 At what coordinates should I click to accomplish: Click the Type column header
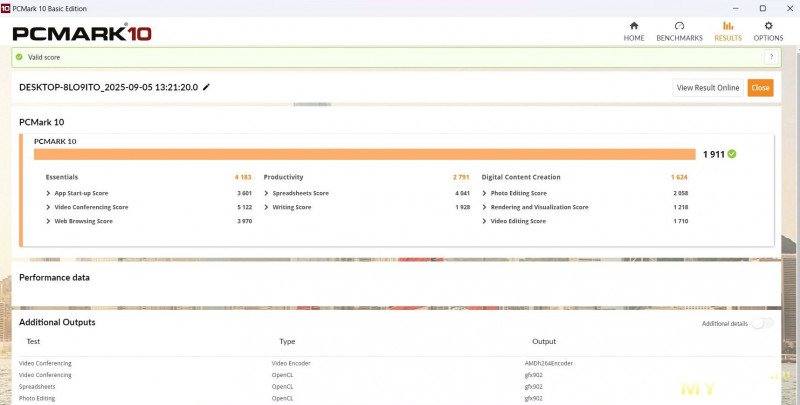pyautogui.click(x=287, y=341)
